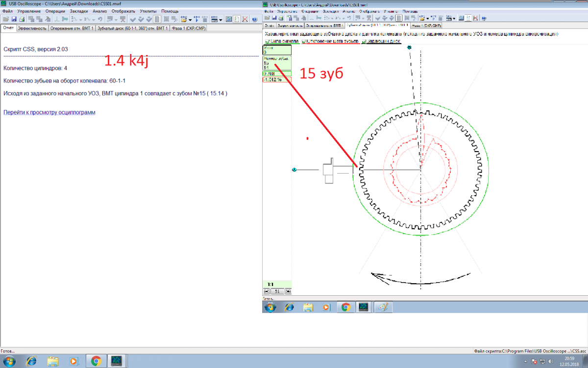The width and height of the screenshot is (588, 368).
Task: Click the zoom out button below the 1:1 label
Action: point(267,291)
